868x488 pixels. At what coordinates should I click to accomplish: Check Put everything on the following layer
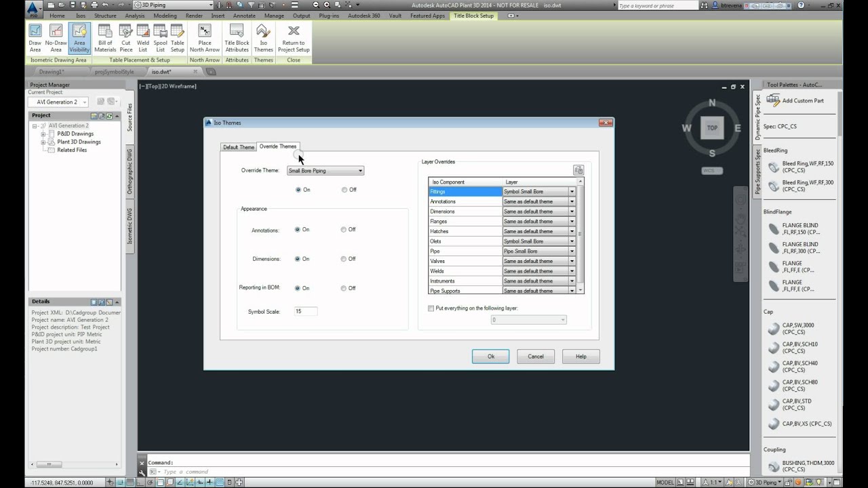click(x=431, y=308)
